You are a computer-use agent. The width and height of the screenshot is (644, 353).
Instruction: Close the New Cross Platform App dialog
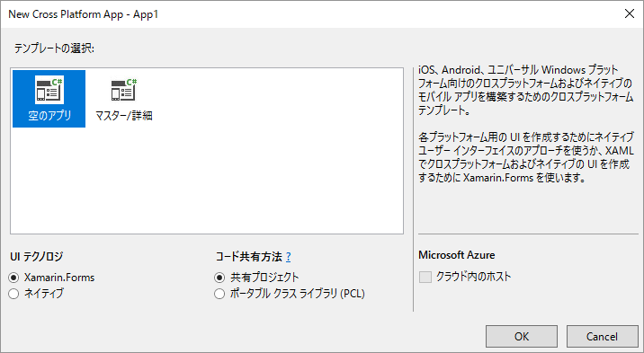[630, 13]
